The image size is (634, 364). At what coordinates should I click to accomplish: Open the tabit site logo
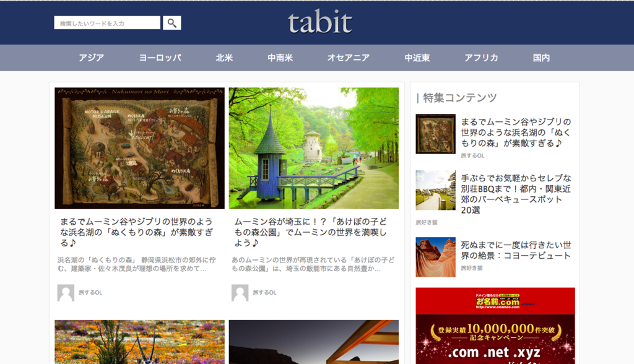(320, 22)
